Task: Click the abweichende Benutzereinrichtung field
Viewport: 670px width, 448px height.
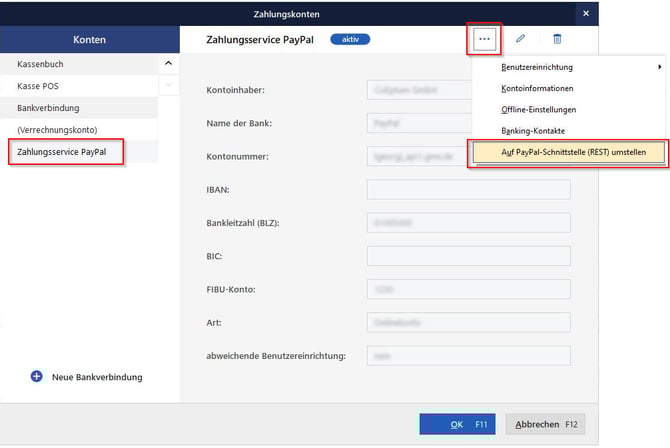Action: [468, 356]
